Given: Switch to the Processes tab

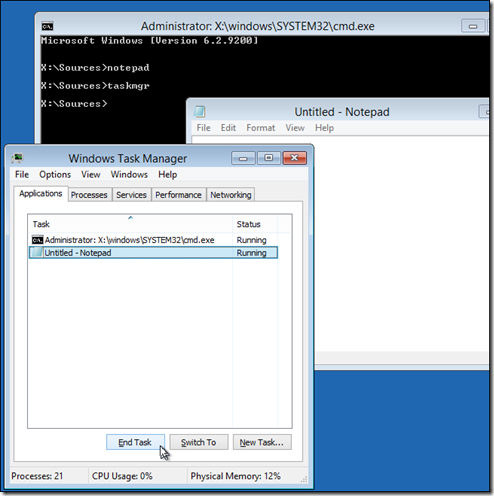Looking at the screenshot, I should pyautogui.click(x=89, y=195).
